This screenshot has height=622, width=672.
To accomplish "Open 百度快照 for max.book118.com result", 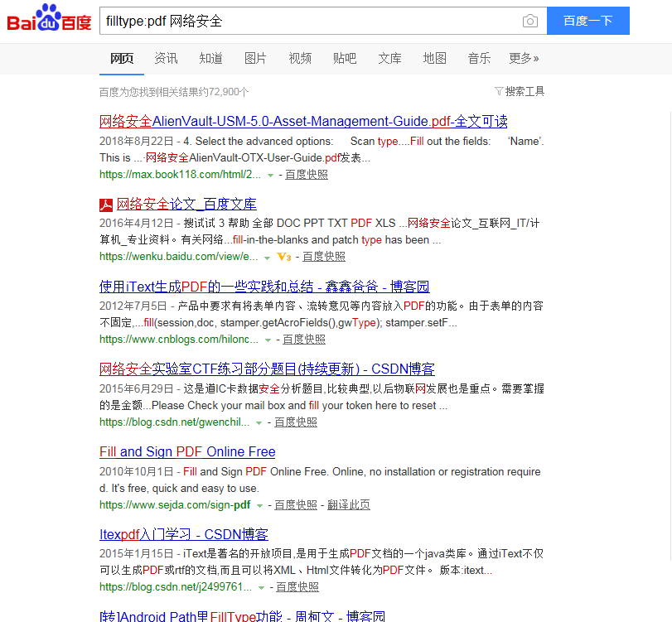I will click(307, 175).
